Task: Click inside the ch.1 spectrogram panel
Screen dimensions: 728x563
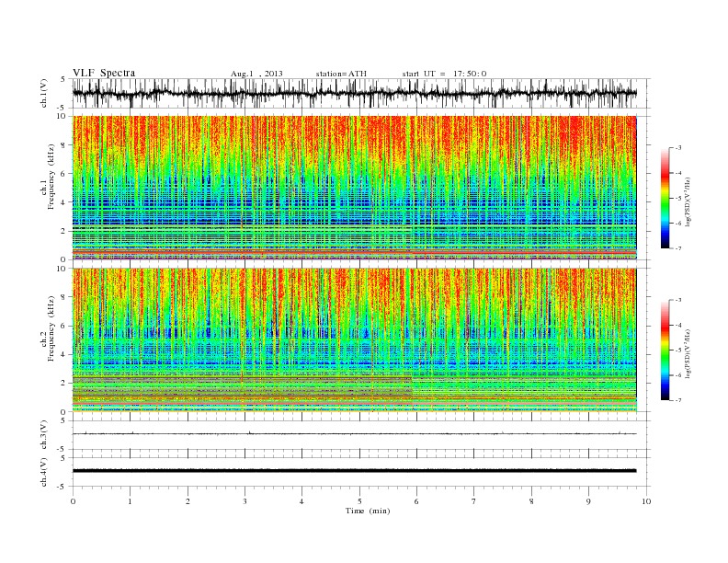Action: tap(354, 188)
